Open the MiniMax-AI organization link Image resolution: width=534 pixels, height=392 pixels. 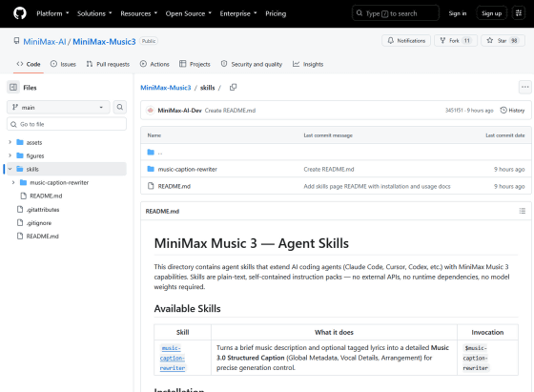[45, 42]
